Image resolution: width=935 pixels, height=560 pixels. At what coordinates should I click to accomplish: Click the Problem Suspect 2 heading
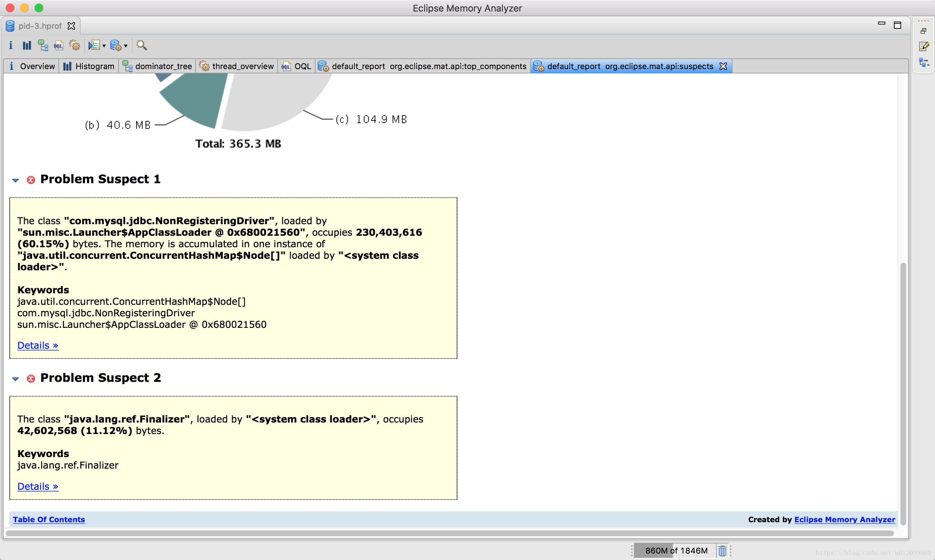pyautogui.click(x=101, y=378)
